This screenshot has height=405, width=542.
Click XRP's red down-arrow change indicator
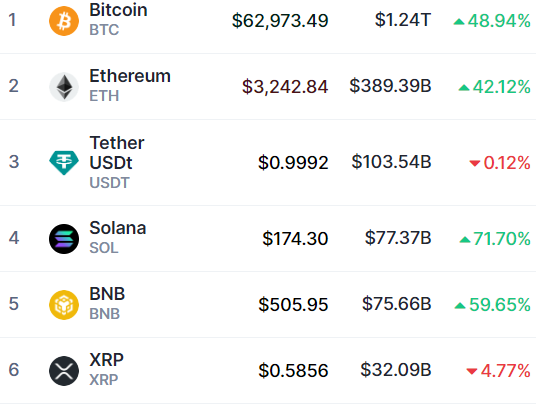472,371
